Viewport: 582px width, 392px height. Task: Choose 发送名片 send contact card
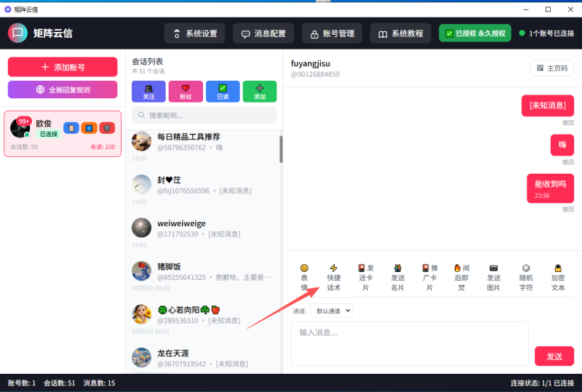click(x=397, y=277)
